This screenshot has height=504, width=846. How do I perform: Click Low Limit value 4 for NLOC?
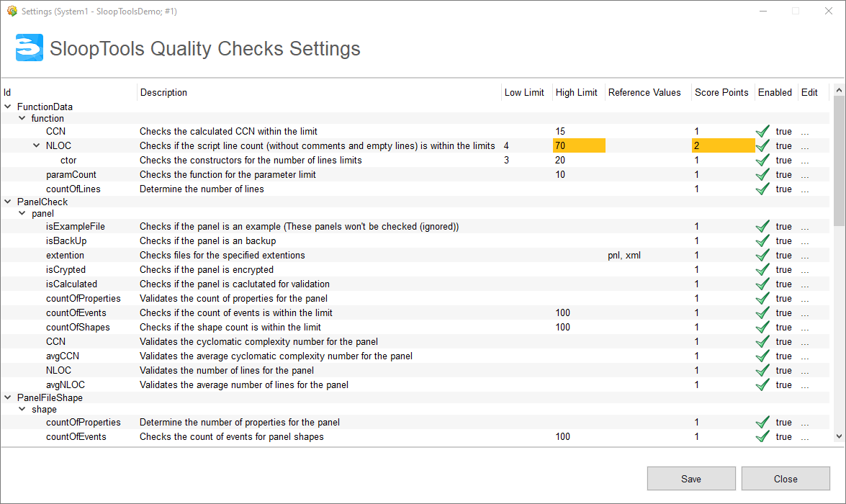(506, 145)
